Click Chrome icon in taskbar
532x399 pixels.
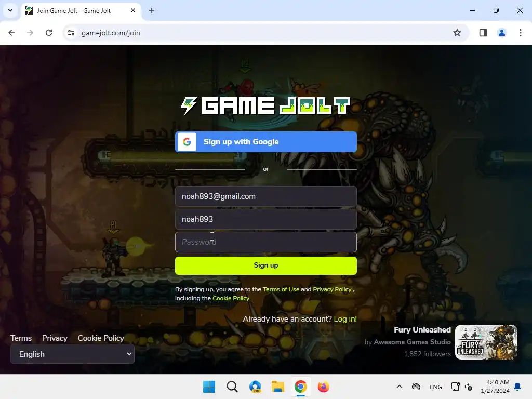coord(301,387)
